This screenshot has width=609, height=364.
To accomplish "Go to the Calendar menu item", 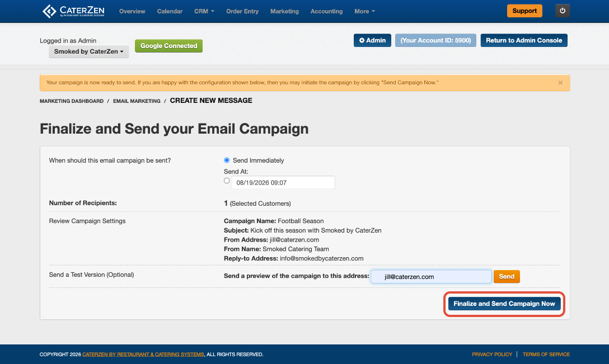I will tap(170, 11).
